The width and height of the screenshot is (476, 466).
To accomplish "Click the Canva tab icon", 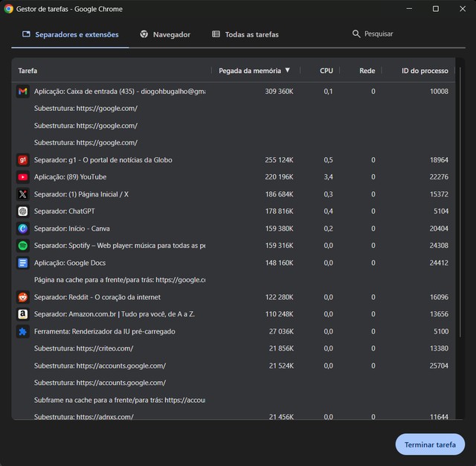I will coord(23,229).
